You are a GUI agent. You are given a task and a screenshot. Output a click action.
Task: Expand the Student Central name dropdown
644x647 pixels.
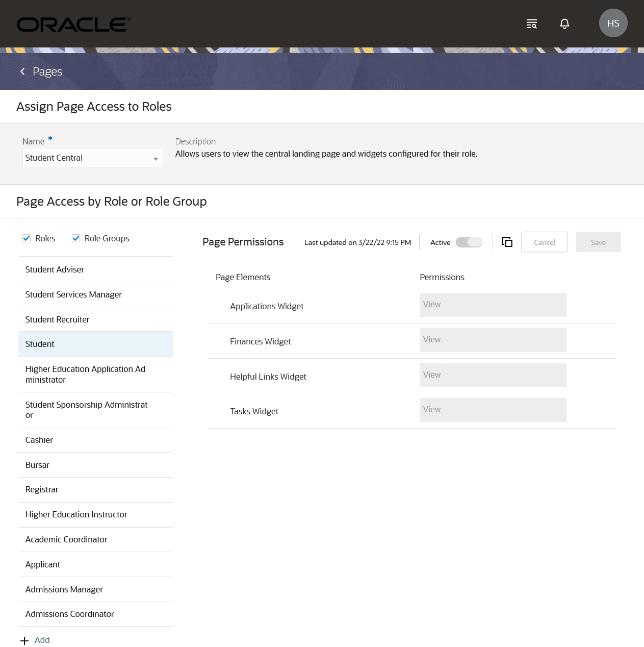click(x=156, y=159)
